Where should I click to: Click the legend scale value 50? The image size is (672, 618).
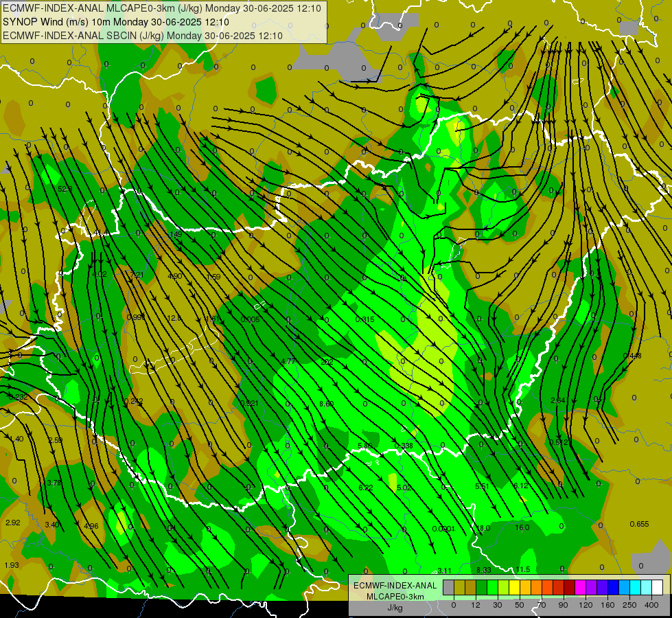tap(520, 605)
